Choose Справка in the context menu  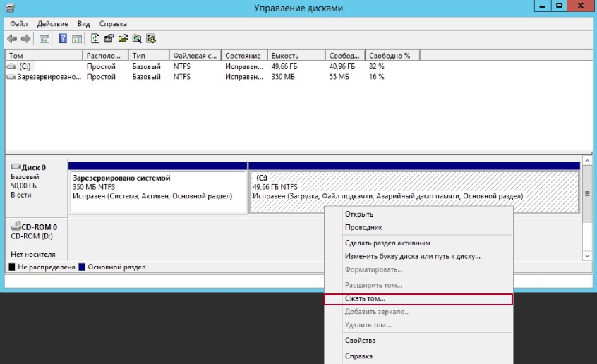418,356
